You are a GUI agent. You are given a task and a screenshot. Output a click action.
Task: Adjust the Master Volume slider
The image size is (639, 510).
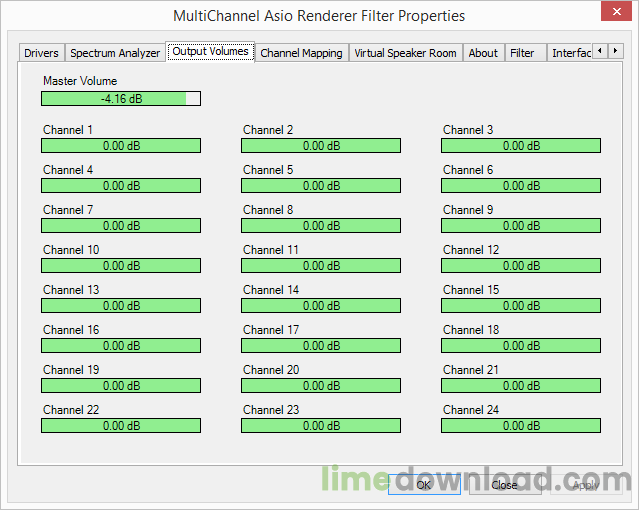121,99
